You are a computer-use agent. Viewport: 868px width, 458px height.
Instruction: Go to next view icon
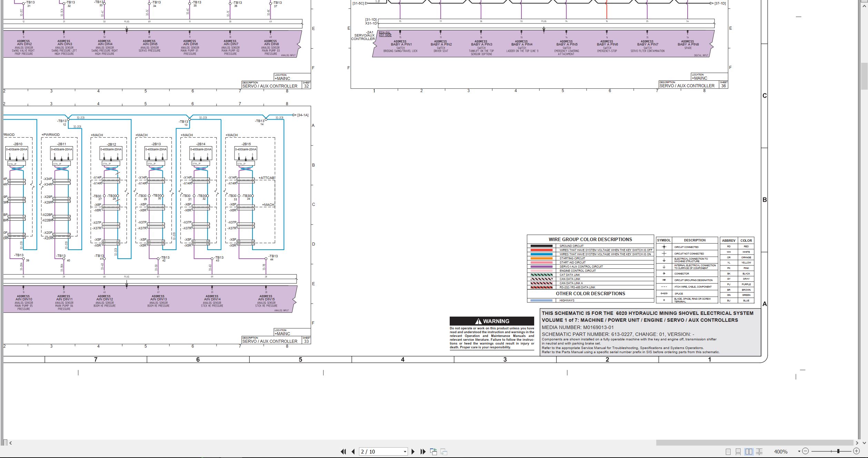click(x=444, y=451)
